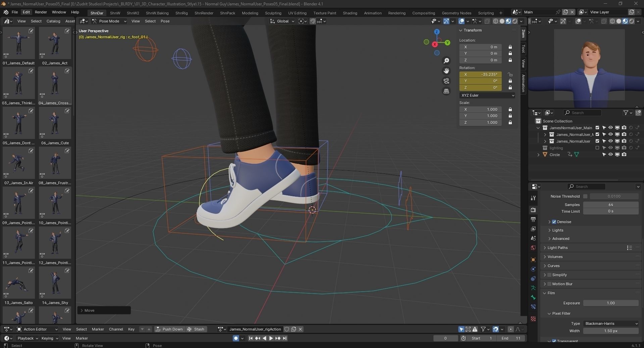The image size is (644, 348).
Task: Open the Pose Mode dropdown
Action: tap(109, 21)
